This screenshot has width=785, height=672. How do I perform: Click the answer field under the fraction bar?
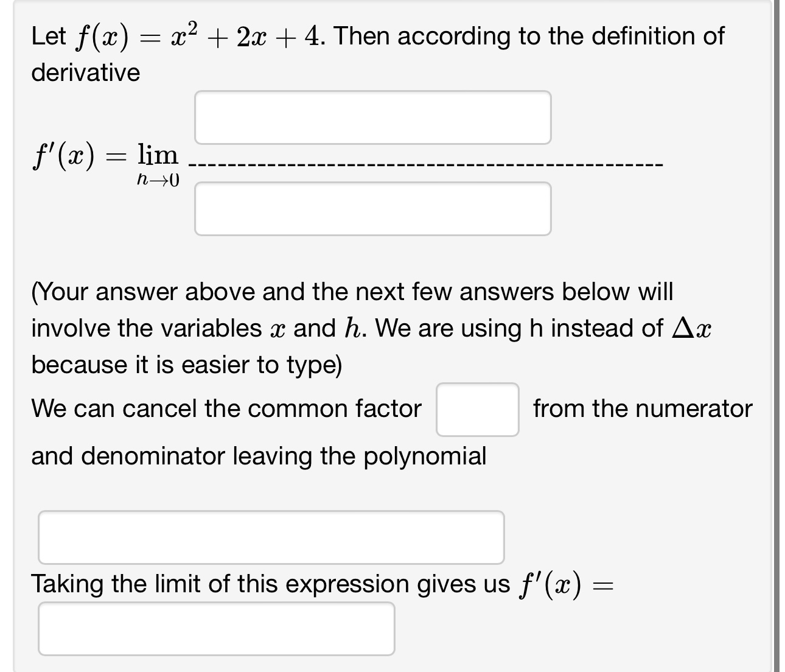click(372, 209)
